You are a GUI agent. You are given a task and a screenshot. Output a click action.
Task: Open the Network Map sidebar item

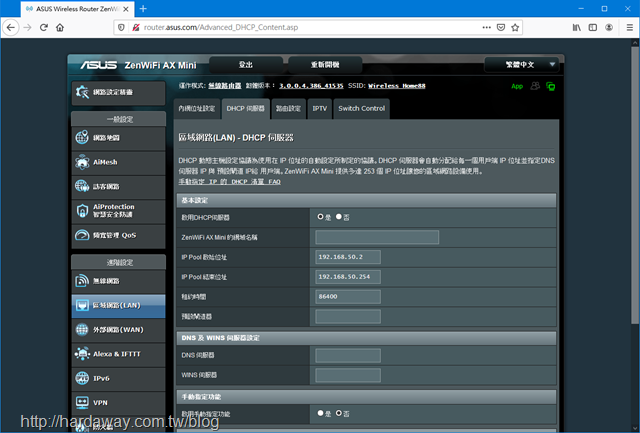(x=118, y=138)
